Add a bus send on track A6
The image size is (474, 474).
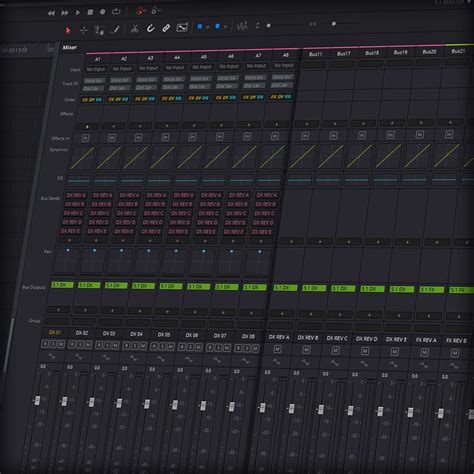coord(205,241)
